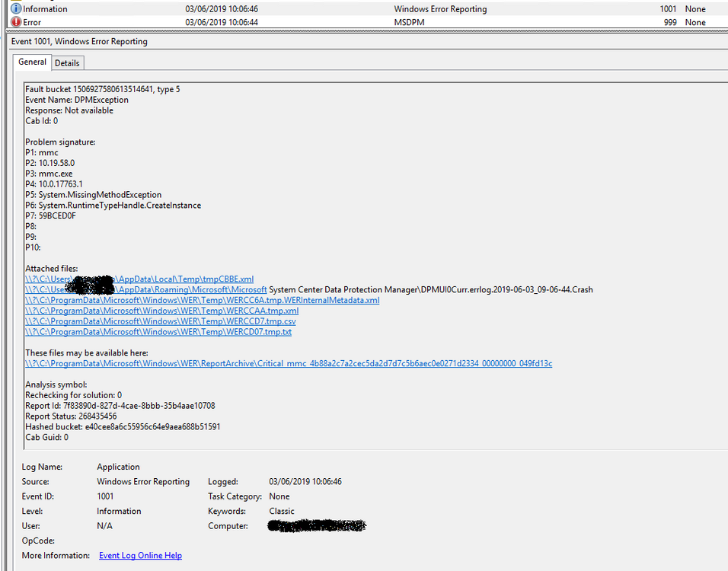
Task: Click the Event ID value 1001
Action: pyautogui.click(x=105, y=496)
